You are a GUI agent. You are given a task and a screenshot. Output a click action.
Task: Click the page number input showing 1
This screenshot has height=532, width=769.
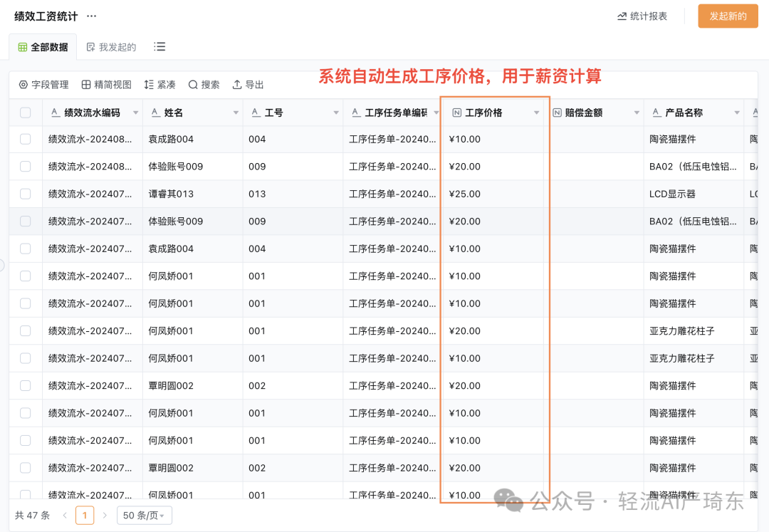point(85,516)
